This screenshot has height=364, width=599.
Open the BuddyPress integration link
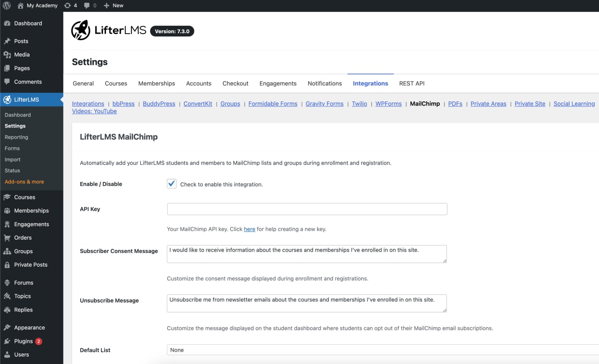tap(159, 104)
